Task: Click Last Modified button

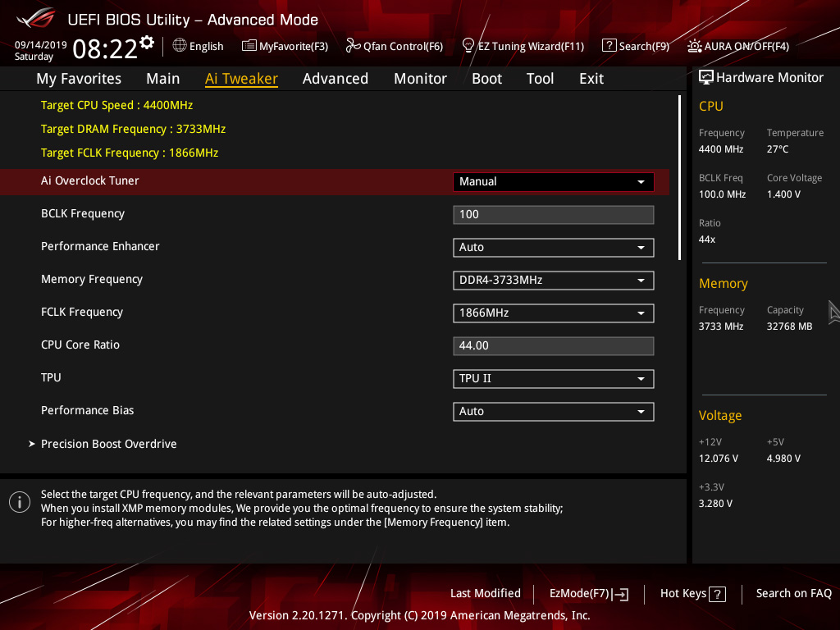Action: point(486,593)
